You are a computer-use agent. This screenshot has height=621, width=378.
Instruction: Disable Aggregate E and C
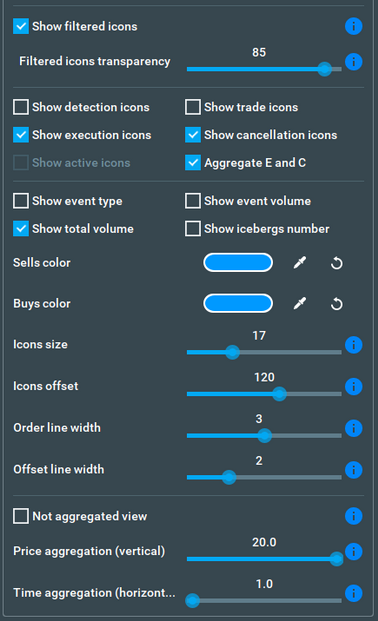pos(193,162)
